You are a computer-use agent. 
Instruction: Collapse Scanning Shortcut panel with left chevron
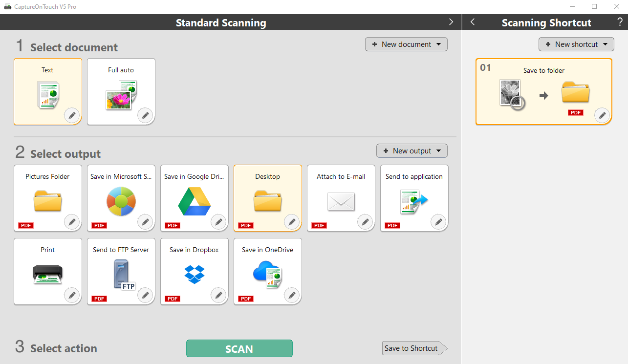pyautogui.click(x=473, y=22)
